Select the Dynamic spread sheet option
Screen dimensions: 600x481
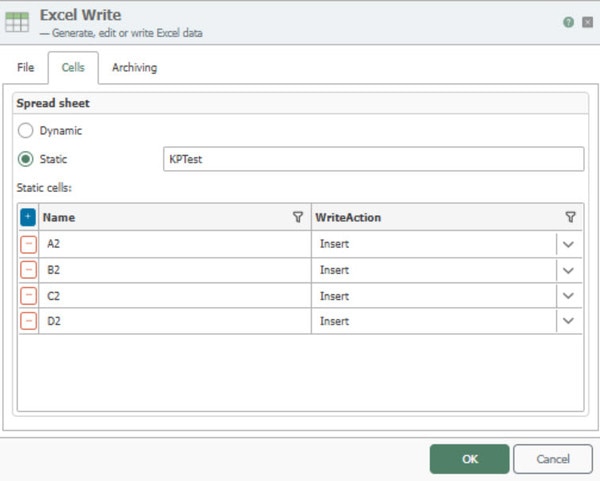pyautogui.click(x=26, y=130)
